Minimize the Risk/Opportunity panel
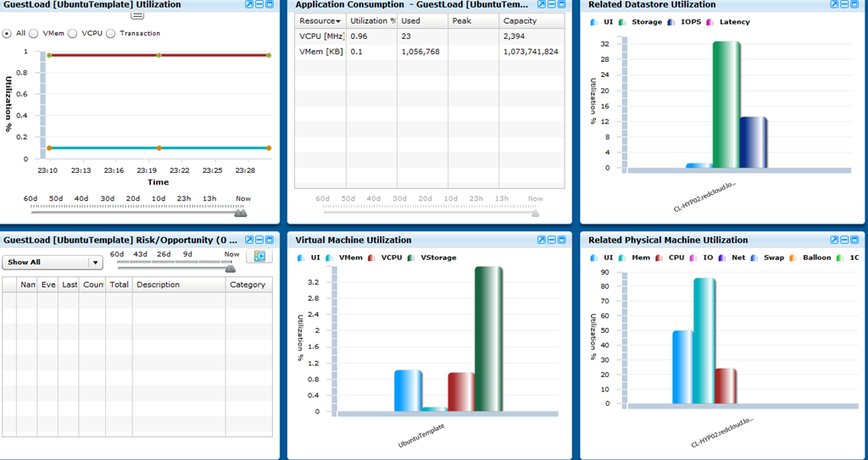The width and height of the screenshot is (868, 460). tap(259, 240)
